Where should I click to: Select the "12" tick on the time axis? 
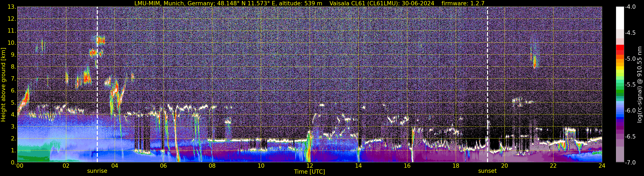point(310,166)
